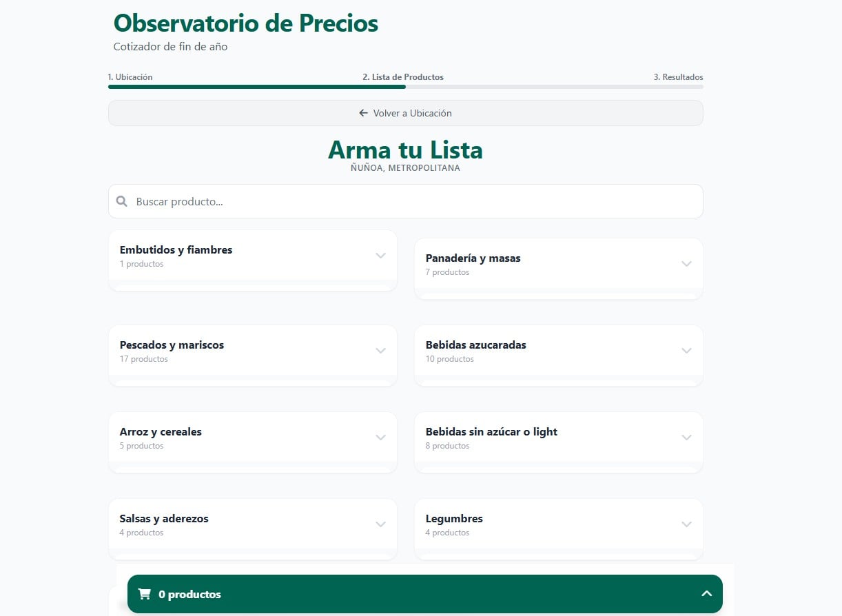The width and height of the screenshot is (842, 616).
Task: Select the 2. Lista de Productos step
Action: (403, 77)
